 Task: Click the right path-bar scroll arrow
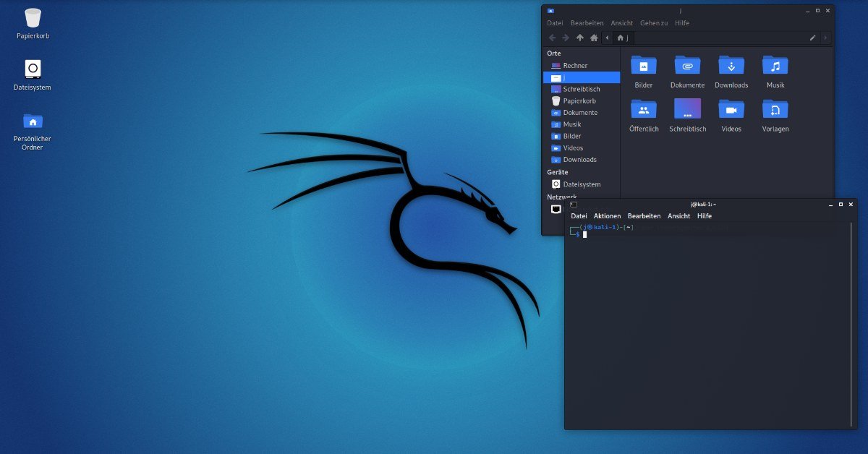pyautogui.click(x=826, y=38)
